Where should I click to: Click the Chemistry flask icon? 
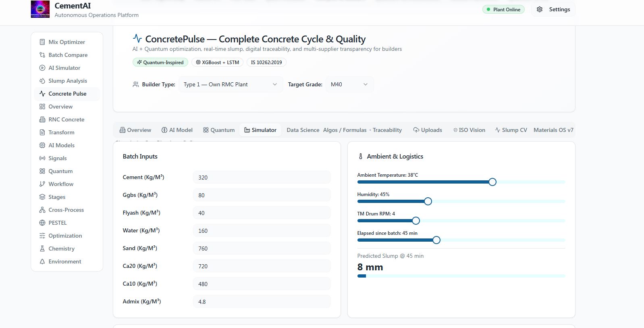pyautogui.click(x=42, y=249)
